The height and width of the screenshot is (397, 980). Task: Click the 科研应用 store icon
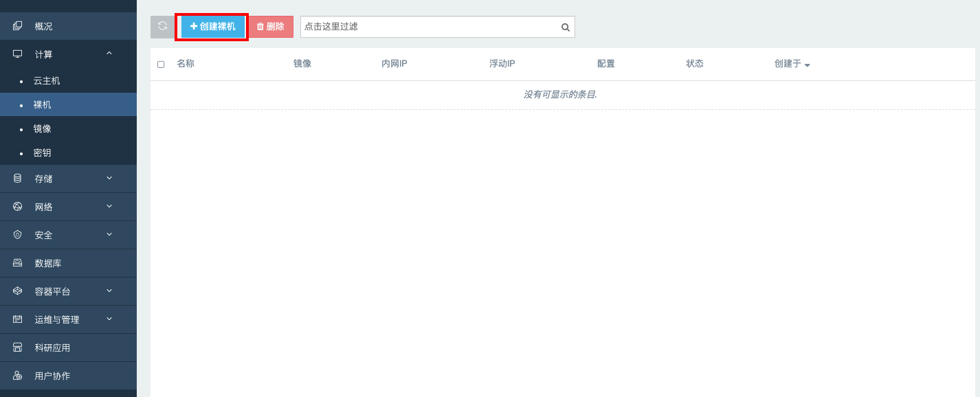click(18, 348)
